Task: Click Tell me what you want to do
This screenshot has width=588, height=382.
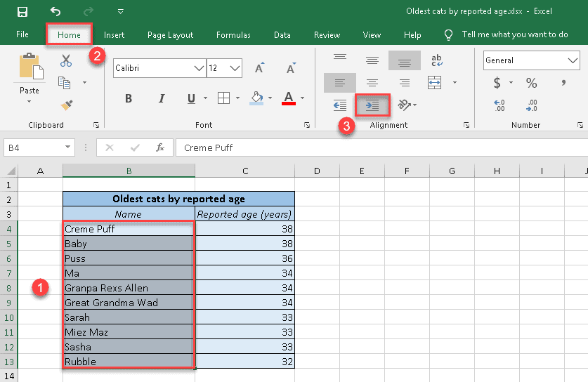Action: [x=514, y=34]
